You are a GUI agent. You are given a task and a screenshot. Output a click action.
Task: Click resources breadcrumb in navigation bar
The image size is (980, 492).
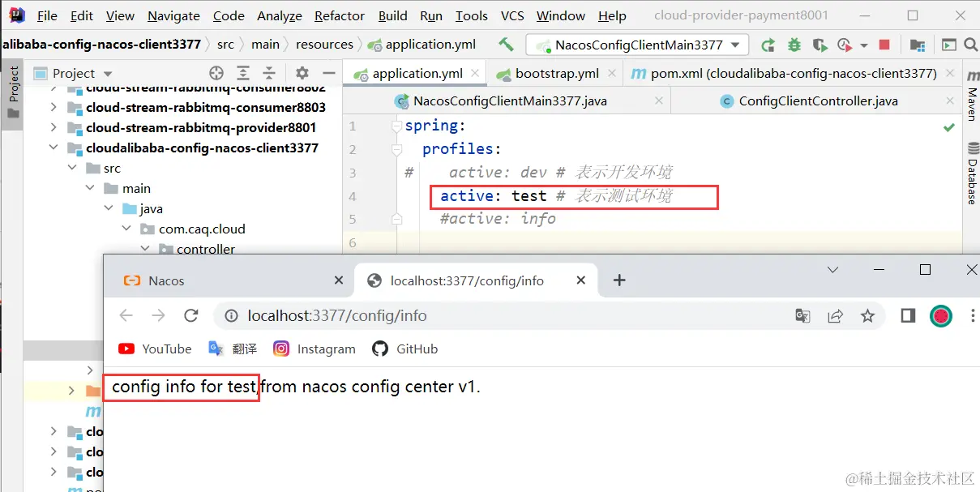click(x=324, y=45)
